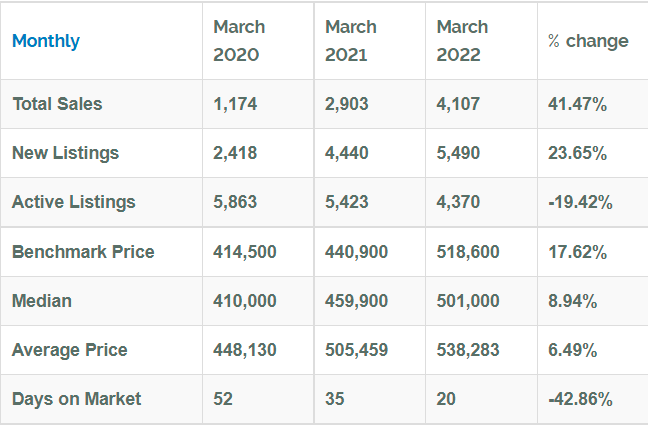The image size is (648, 427).
Task: Click the Average Price row label
Action: [x=70, y=350]
